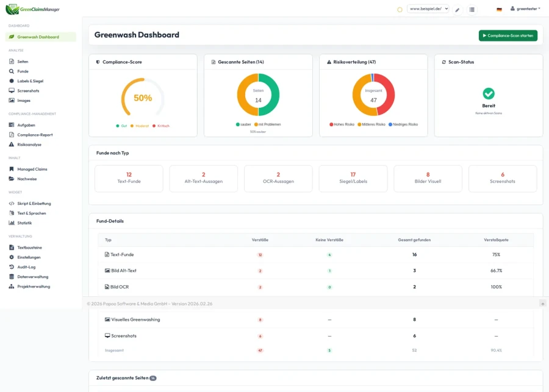This screenshot has height=392, width=549.
Task: Click the Risikoverteilung donut chart
Action: (x=373, y=94)
